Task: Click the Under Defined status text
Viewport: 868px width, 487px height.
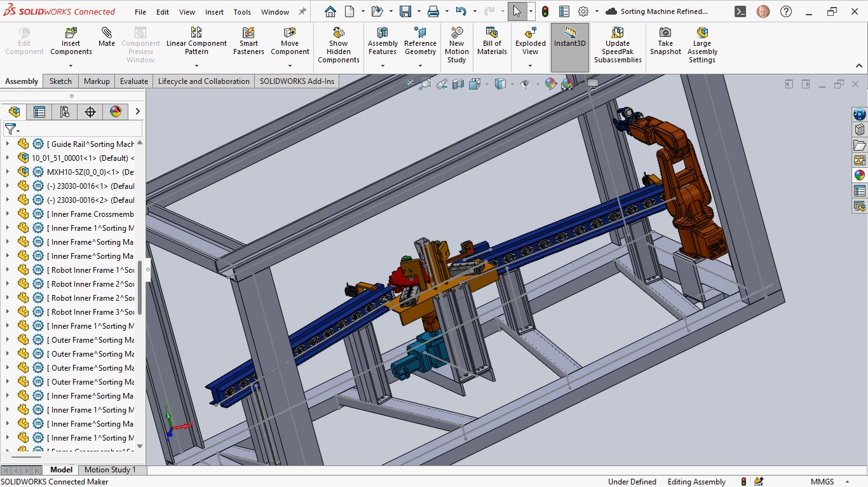Action: [632, 482]
